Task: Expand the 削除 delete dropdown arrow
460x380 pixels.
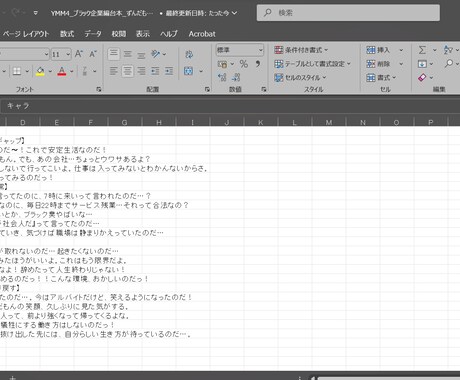Action: click(401, 64)
